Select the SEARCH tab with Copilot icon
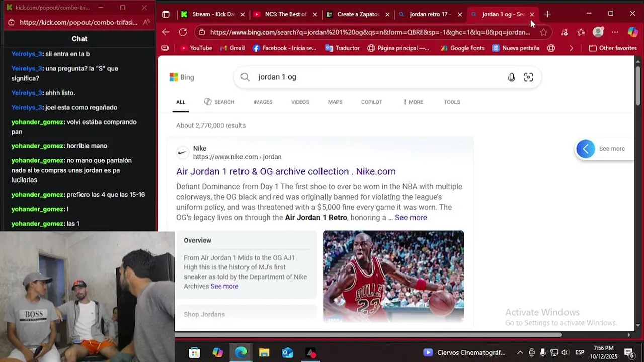Viewport: 644px width, 362px height. pyautogui.click(x=219, y=102)
